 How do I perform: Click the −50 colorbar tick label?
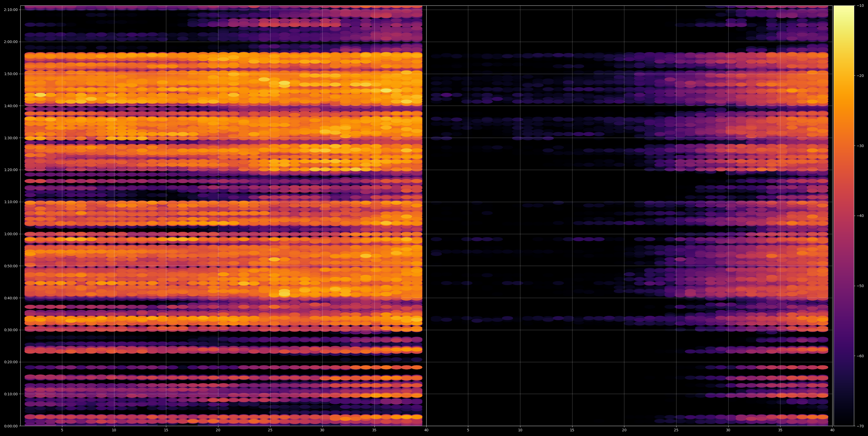point(861,286)
